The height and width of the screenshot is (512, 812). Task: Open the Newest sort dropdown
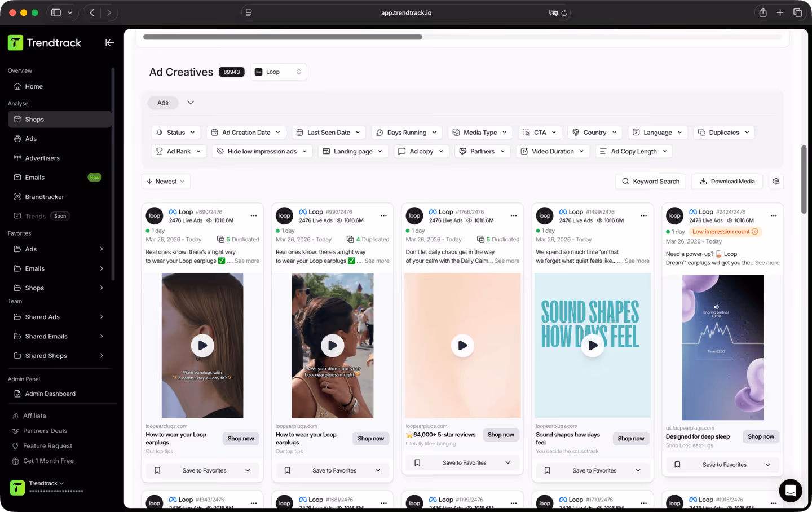click(x=165, y=181)
